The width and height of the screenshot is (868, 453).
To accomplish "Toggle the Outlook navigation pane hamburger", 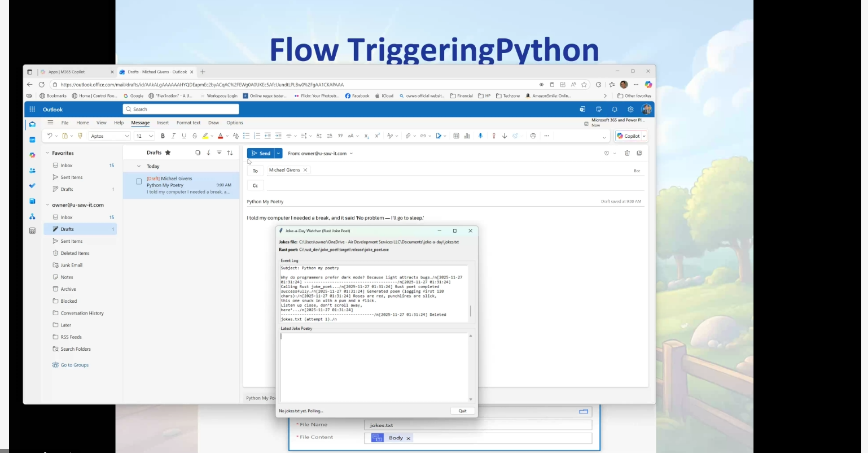I will [x=50, y=123].
